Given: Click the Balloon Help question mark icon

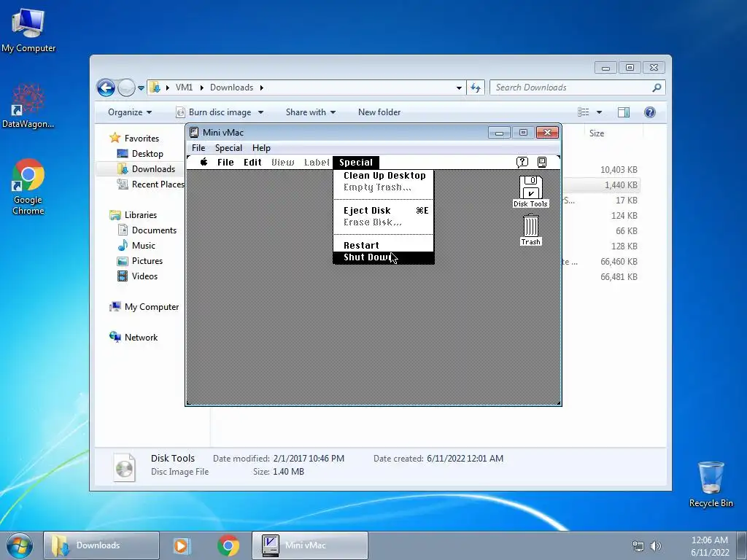Looking at the screenshot, I should point(522,162).
